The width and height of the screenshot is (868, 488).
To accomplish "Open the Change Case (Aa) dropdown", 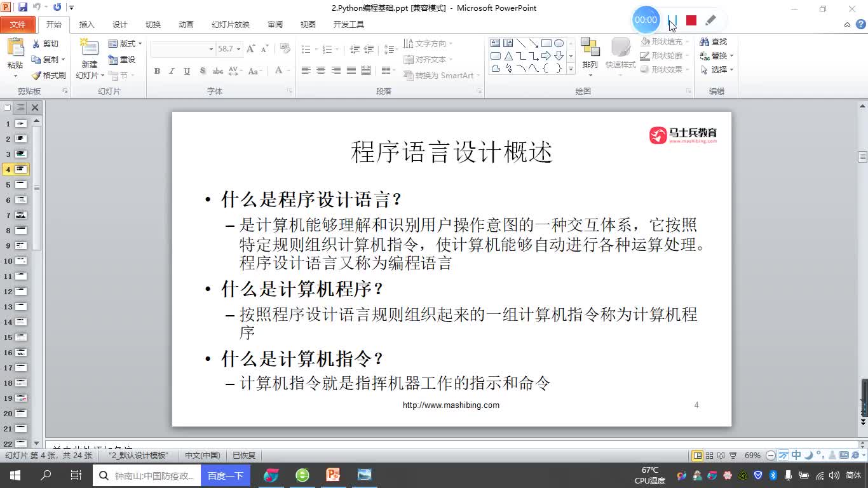I will click(x=254, y=71).
